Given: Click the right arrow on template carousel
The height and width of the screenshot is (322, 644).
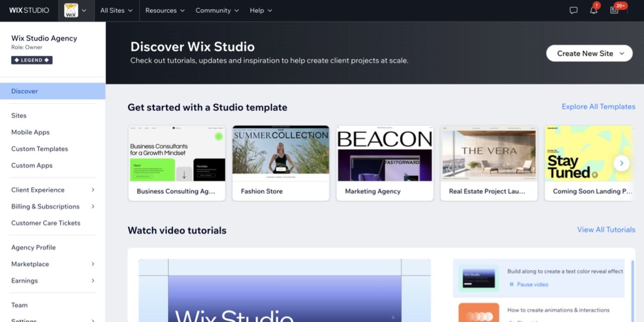Looking at the screenshot, I should pyautogui.click(x=621, y=163).
